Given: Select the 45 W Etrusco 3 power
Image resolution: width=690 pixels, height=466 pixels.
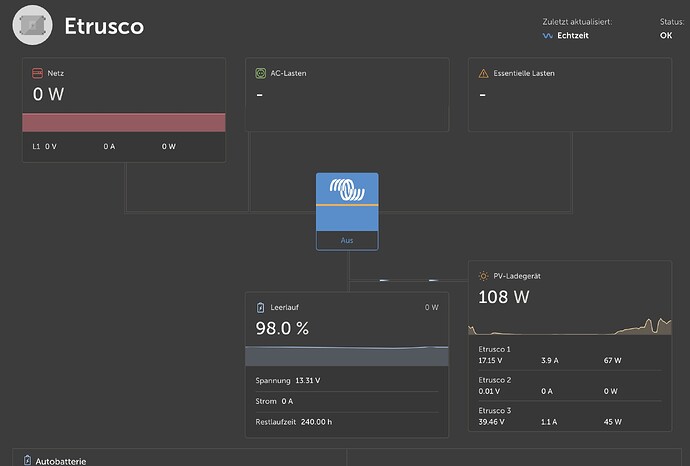Looking at the screenshot, I should (x=613, y=422).
